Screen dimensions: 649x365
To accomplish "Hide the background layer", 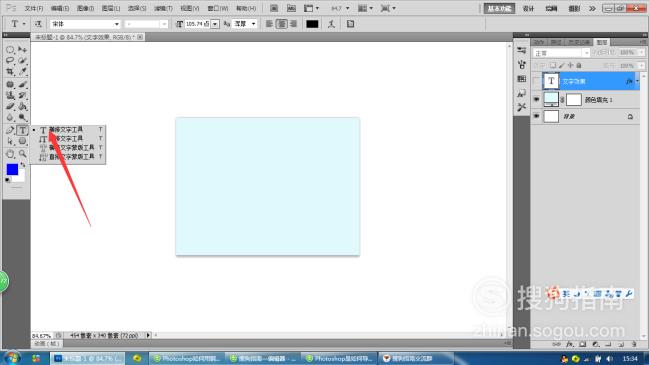I will tap(536, 116).
